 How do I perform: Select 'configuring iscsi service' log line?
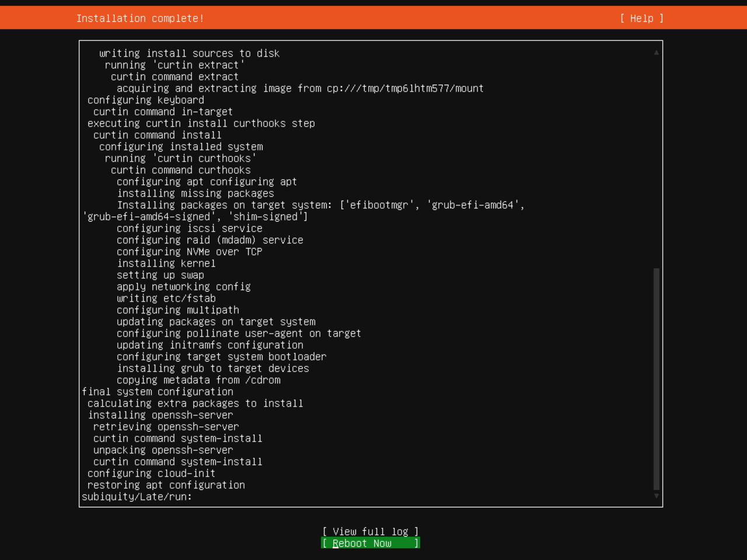(190, 228)
